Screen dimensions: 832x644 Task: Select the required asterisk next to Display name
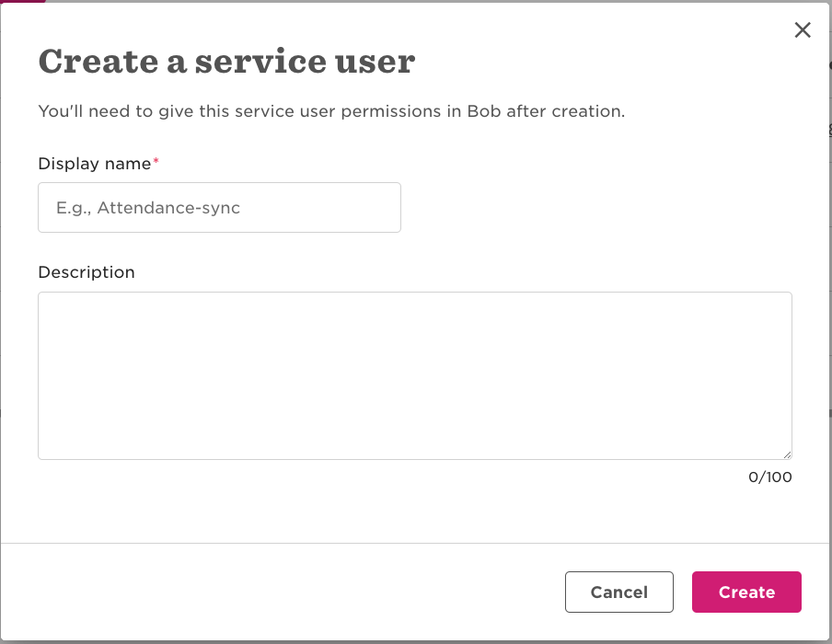click(156, 158)
